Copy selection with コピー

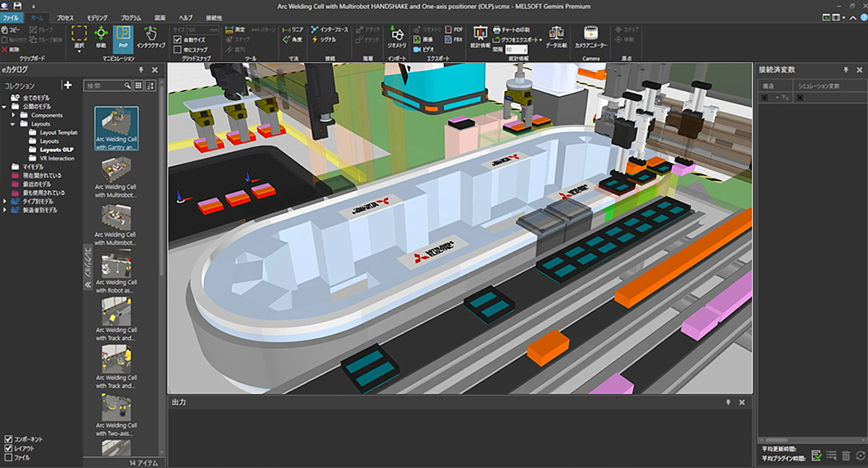(11, 30)
